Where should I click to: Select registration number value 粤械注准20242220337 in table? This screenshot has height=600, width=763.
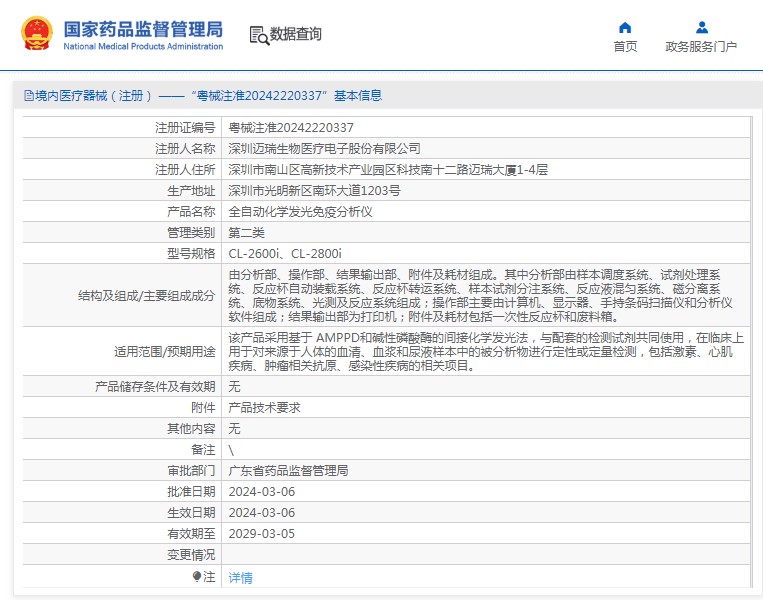(x=291, y=128)
